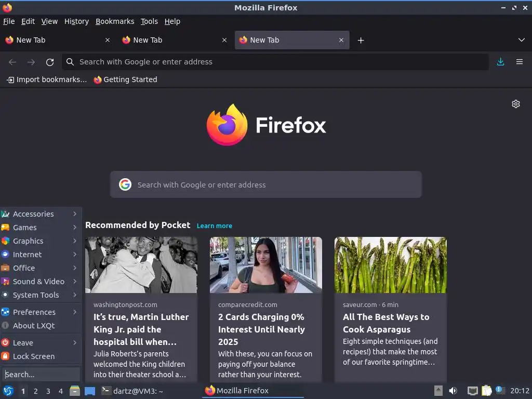Expand the System Tools submenu
Image resolution: width=532 pixels, height=399 pixels.
tap(41, 295)
